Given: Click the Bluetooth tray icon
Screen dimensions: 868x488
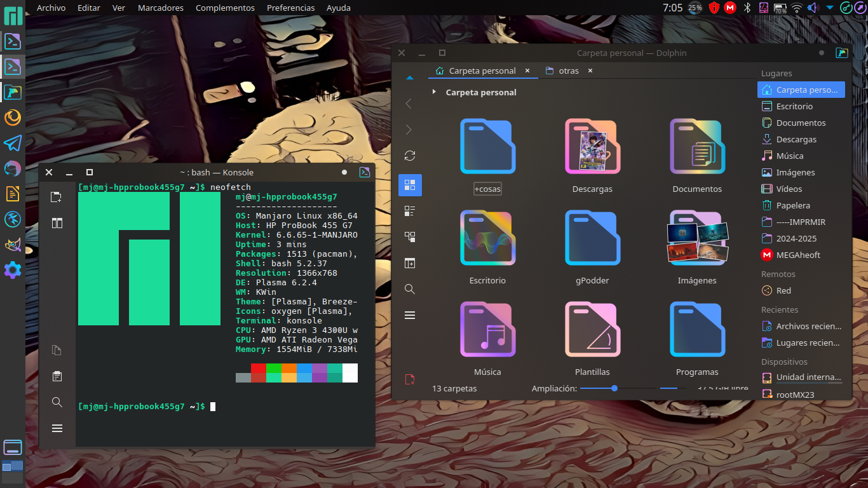Looking at the screenshot, I should [x=747, y=8].
